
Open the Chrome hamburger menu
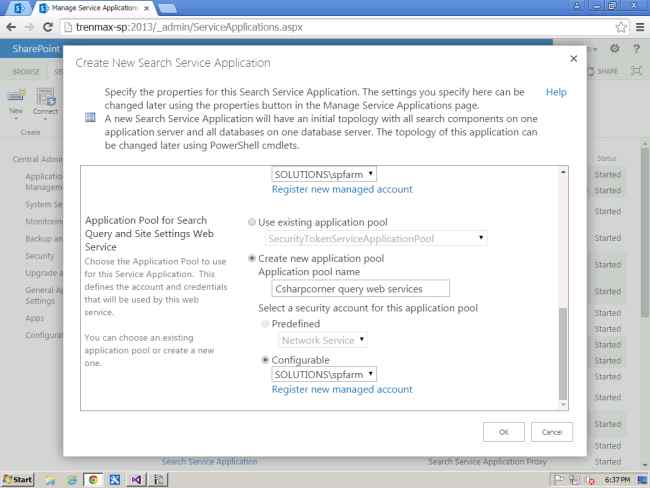pyautogui.click(x=640, y=27)
